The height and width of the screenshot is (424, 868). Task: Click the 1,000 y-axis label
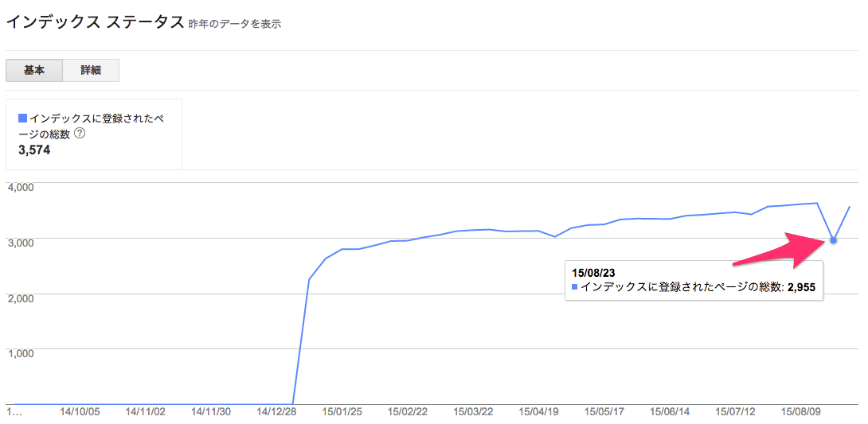19,353
